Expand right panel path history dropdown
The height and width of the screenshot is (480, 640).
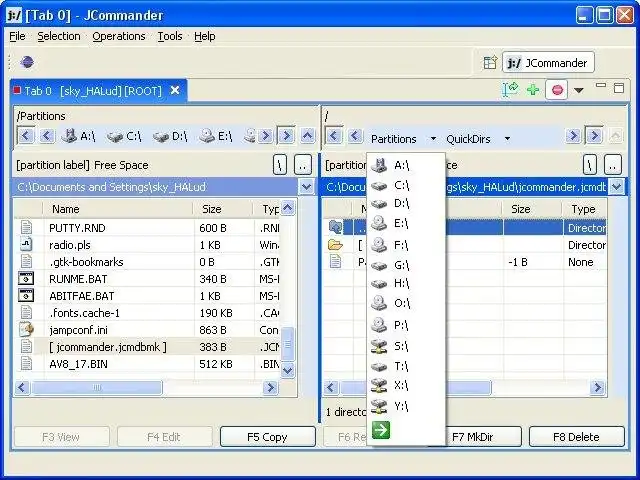617,187
